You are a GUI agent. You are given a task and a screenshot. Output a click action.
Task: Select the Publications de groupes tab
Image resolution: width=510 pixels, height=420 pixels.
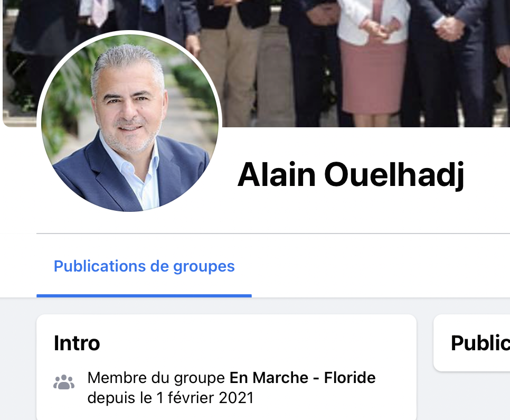[x=144, y=266]
